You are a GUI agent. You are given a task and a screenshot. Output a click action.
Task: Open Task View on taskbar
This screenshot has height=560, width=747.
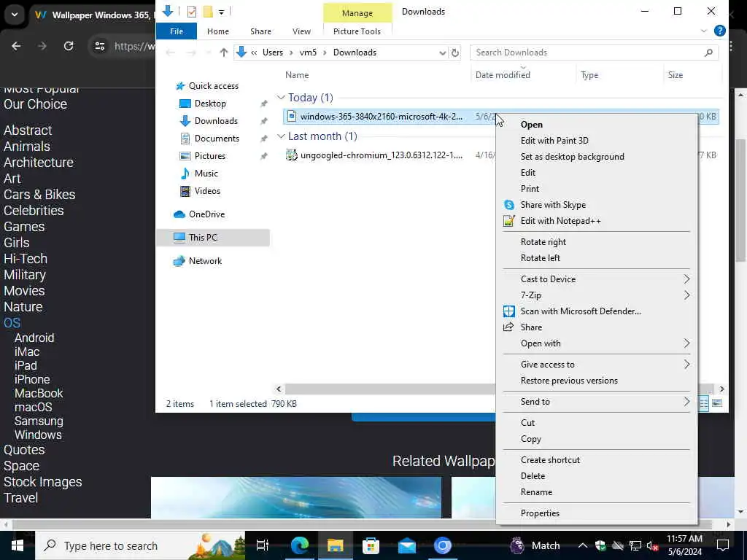coord(262,545)
